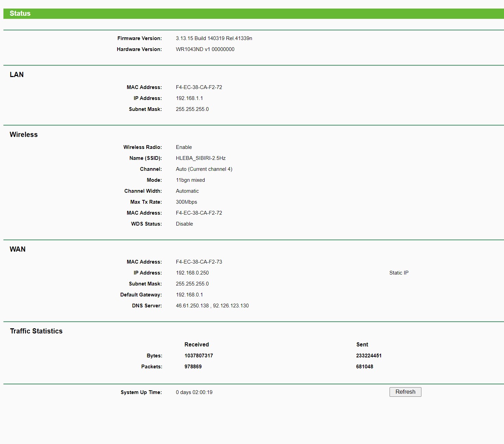Screen dimensions: 504x444
Task: Click the Wireless Radio label
Action: [x=143, y=147]
